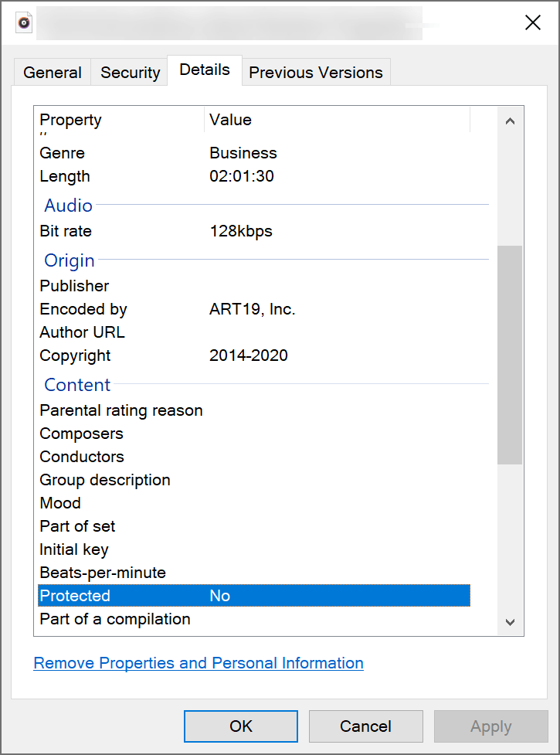Open the Previous Versions tab
The height and width of the screenshot is (755, 560).
click(316, 72)
